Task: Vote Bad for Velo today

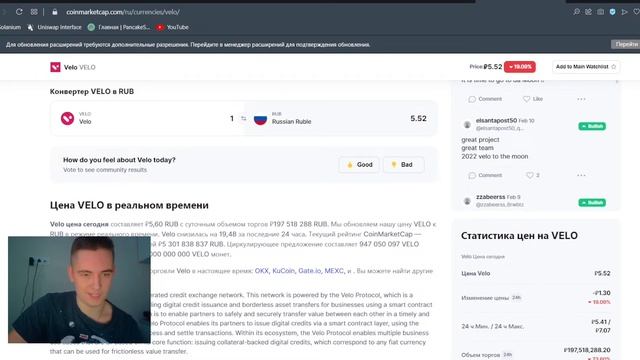Action: 403,164
